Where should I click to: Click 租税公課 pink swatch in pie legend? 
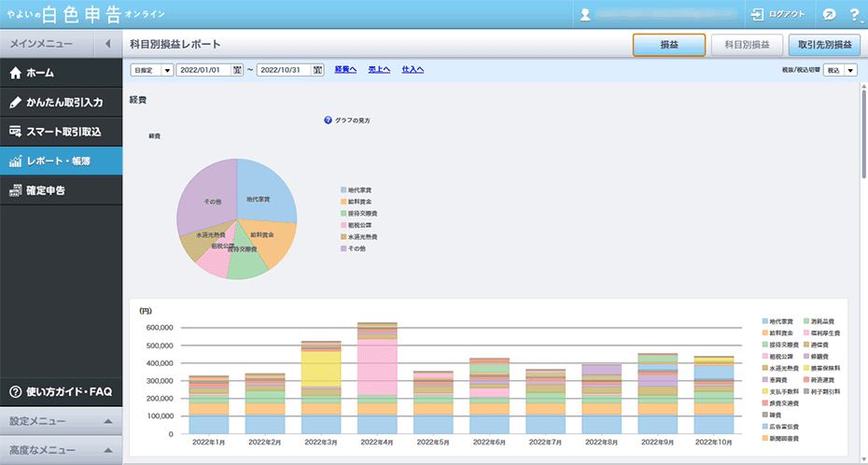point(343,225)
